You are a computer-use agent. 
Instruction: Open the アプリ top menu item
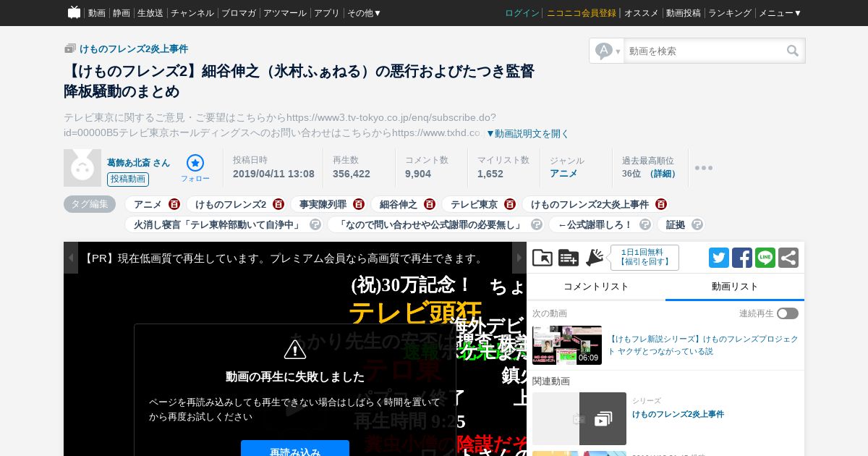coord(327,13)
